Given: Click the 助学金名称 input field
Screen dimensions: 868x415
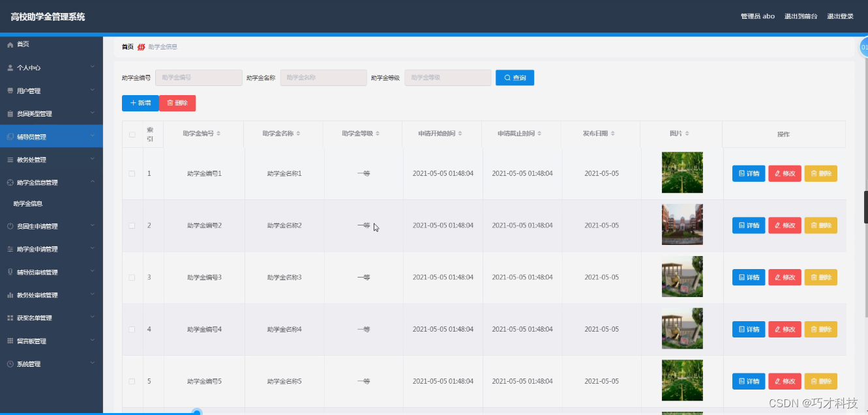Looking at the screenshot, I should pos(323,78).
